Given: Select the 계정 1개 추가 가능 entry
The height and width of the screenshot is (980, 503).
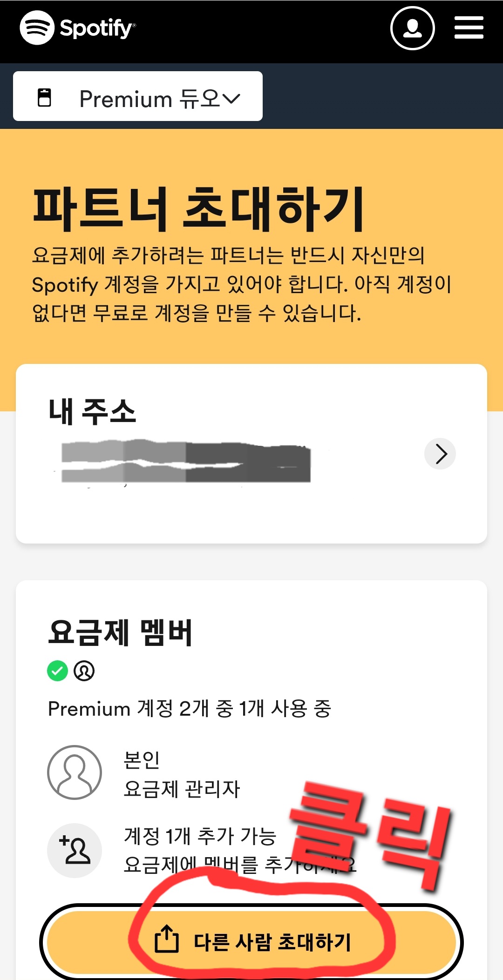Looking at the screenshot, I should coord(200,837).
